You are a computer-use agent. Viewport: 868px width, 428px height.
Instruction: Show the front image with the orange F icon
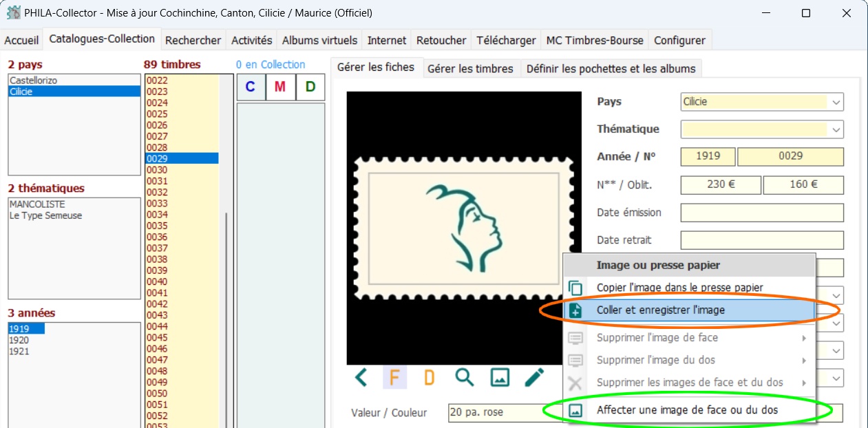tap(394, 377)
